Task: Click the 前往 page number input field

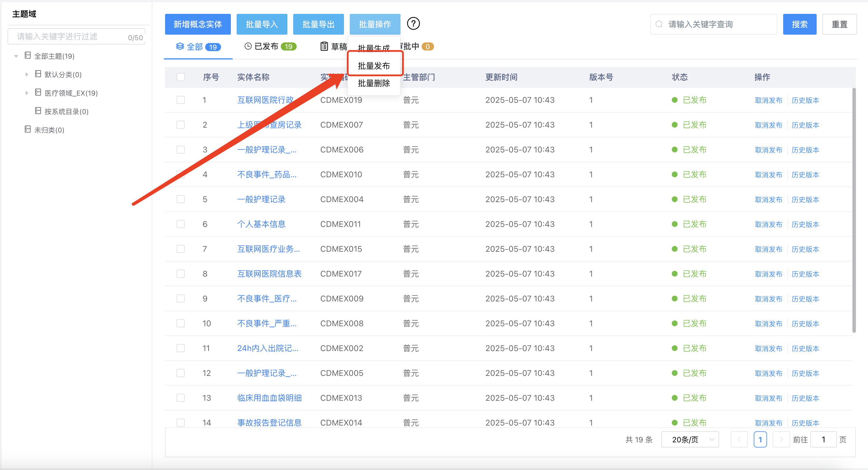Action: (823, 439)
